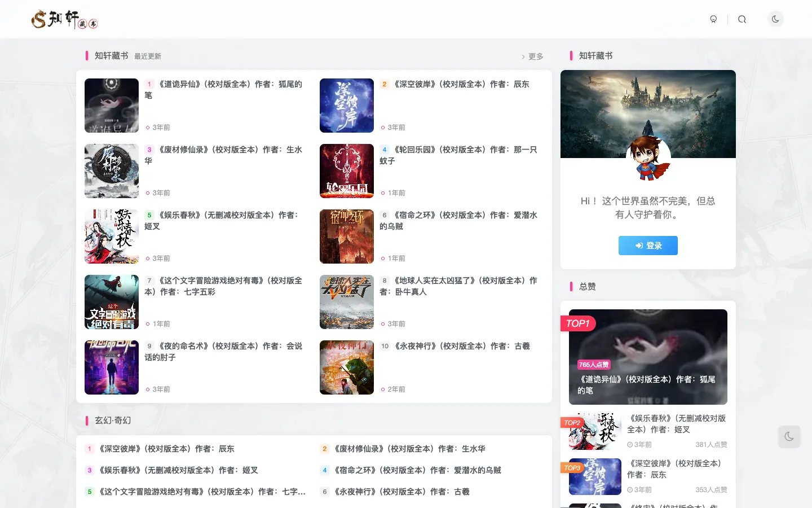812x508 pixels.
Task: Click the castle banner image in sidebar
Action: click(648, 114)
